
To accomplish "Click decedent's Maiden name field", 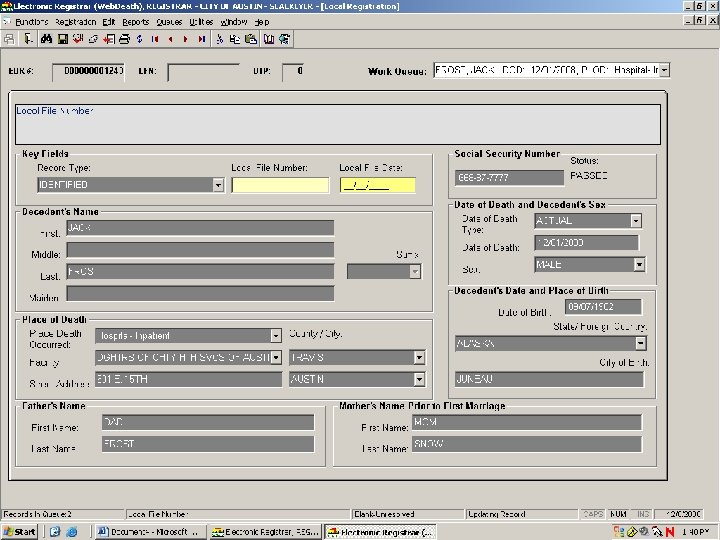I will 200,293.
